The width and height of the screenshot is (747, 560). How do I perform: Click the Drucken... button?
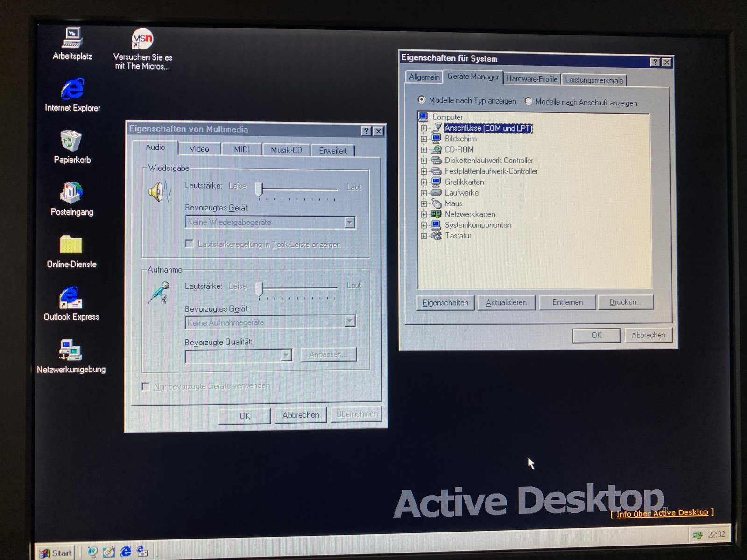625,302
